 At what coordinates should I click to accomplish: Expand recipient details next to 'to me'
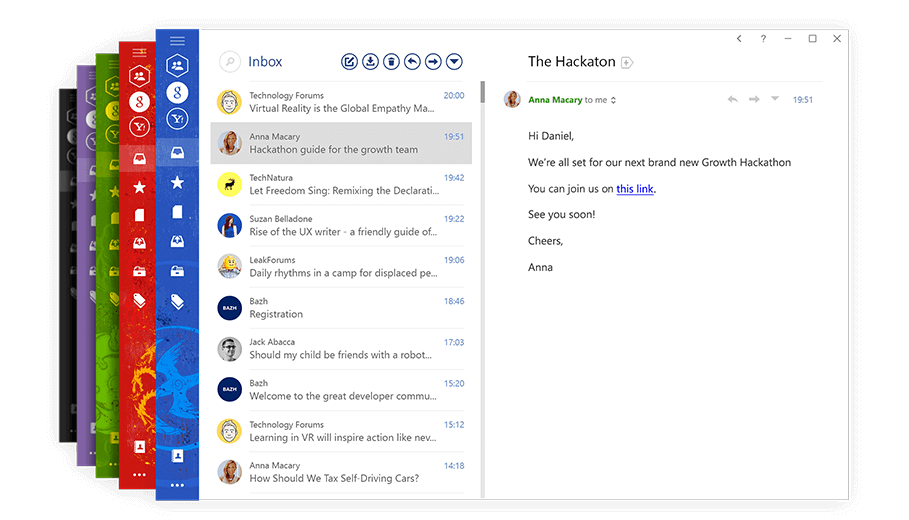[x=614, y=100]
